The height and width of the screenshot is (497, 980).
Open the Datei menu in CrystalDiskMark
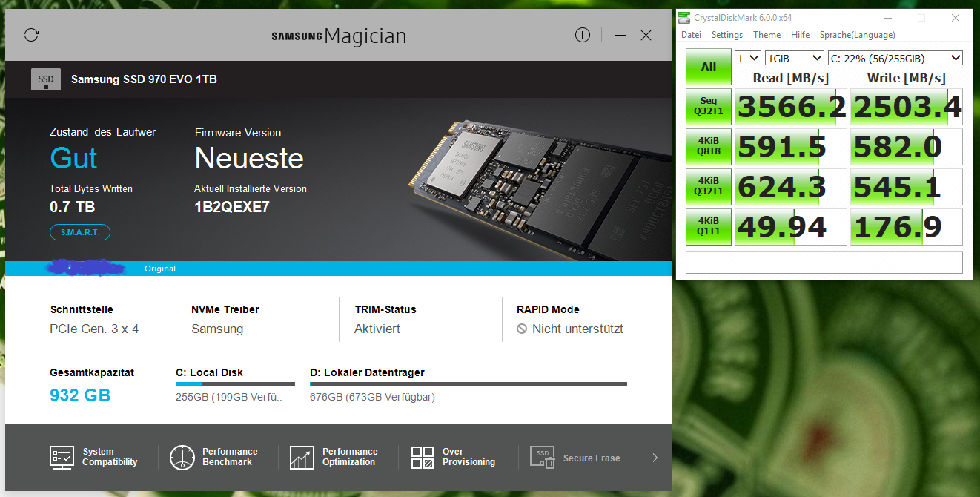tap(691, 35)
